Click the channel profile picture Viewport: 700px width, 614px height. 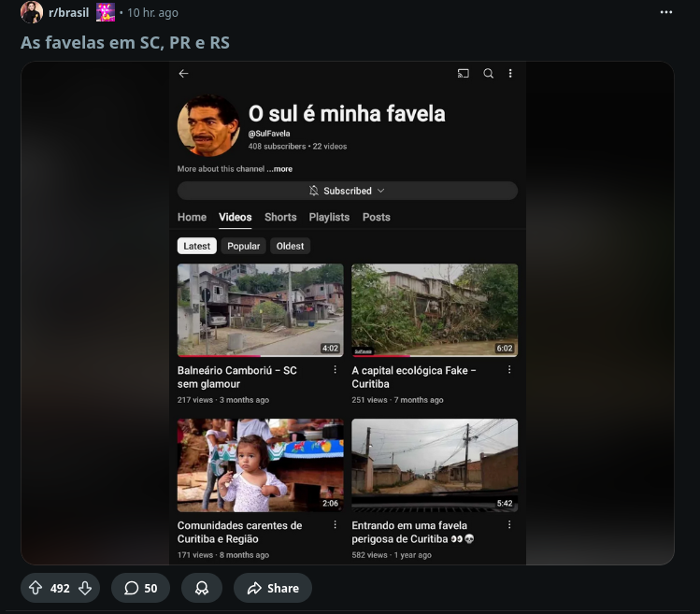point(208,125)
